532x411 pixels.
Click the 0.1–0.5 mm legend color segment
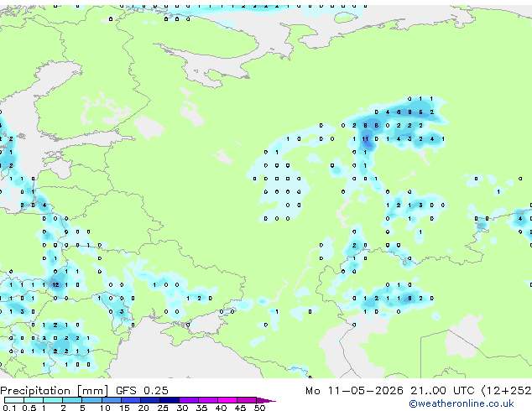pos(14,400)
